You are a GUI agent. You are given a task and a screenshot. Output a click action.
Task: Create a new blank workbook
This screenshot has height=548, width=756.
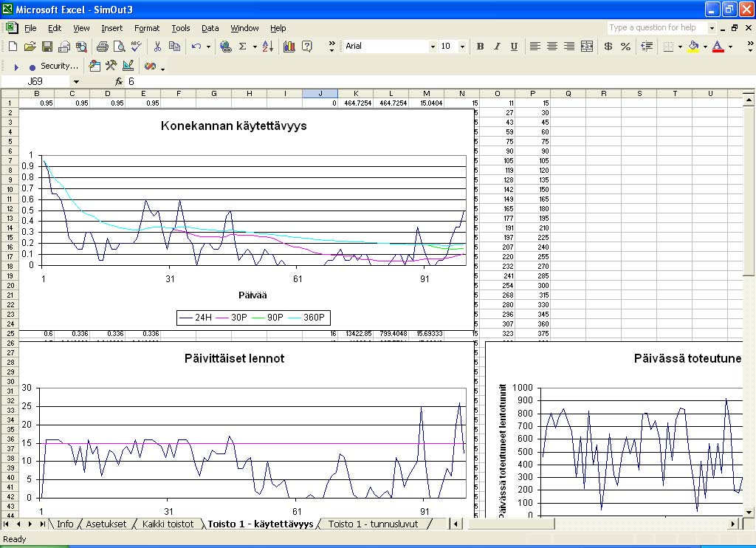tap(13, 47)
